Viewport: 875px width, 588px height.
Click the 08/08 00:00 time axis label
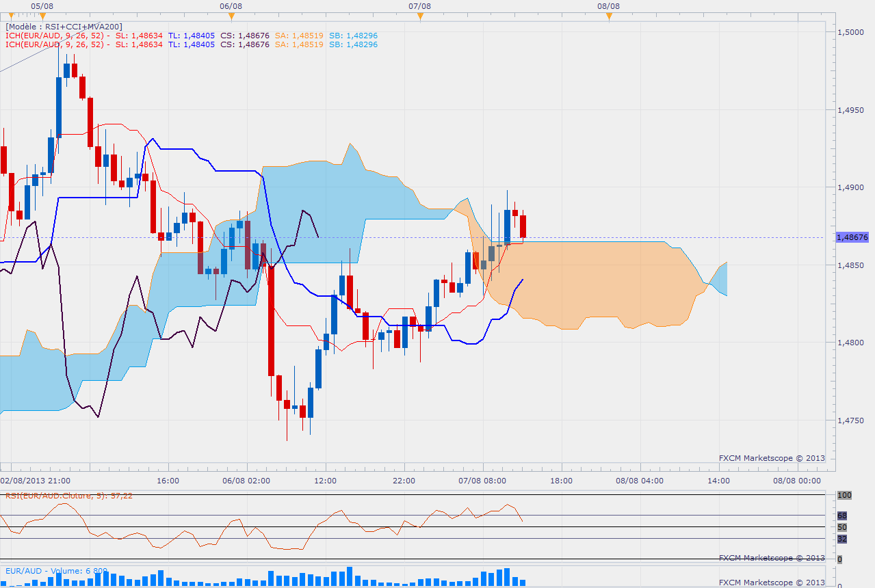point(797,481)
